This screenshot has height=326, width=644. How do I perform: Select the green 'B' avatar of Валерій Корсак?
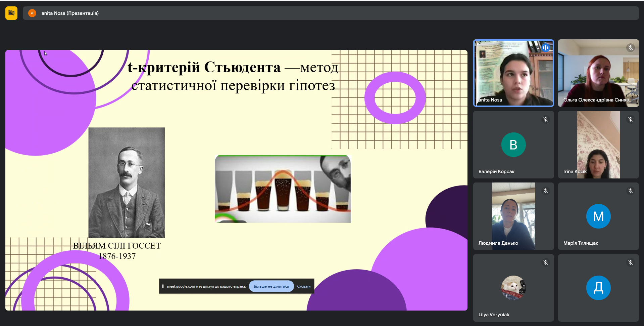(513, 145)
